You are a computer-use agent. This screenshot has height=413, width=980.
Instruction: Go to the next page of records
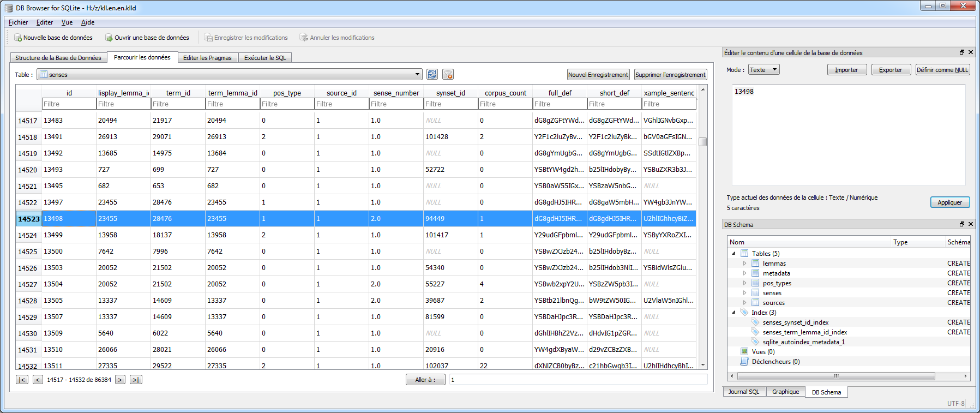tap(120, 380)
